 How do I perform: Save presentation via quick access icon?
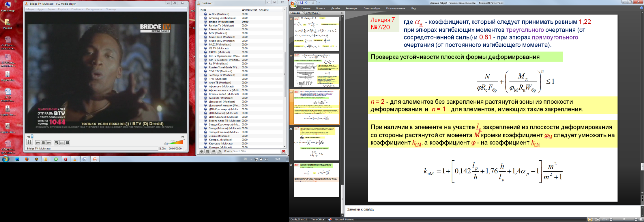[301, 3]
